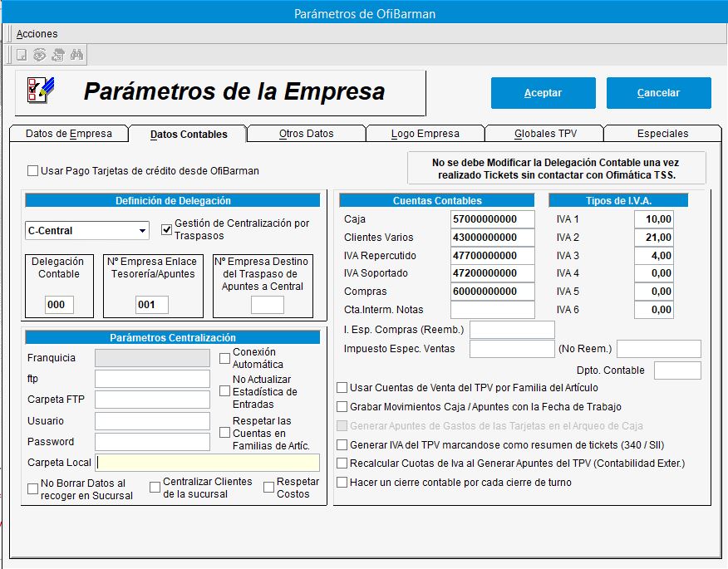Click the binoculars search toolbar icon

click(x=76, y=55)
